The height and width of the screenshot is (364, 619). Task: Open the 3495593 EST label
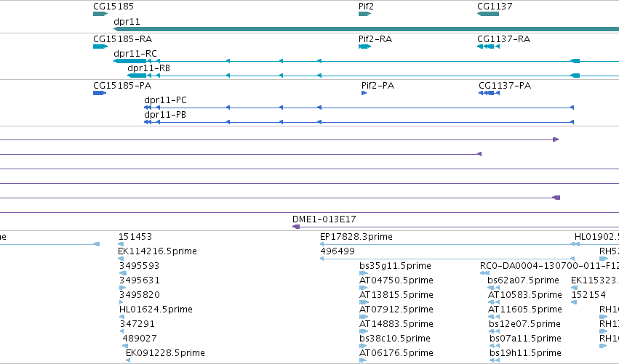click(139, 266)
